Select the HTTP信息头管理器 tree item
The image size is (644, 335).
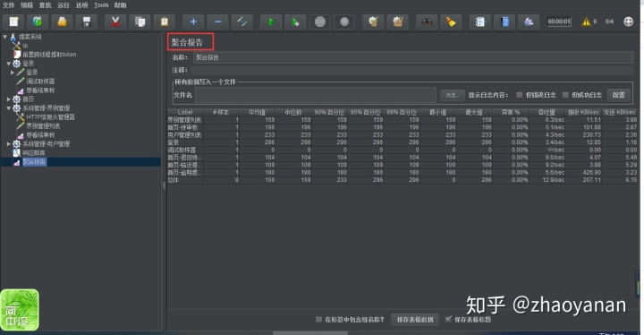tap(50, 116)
